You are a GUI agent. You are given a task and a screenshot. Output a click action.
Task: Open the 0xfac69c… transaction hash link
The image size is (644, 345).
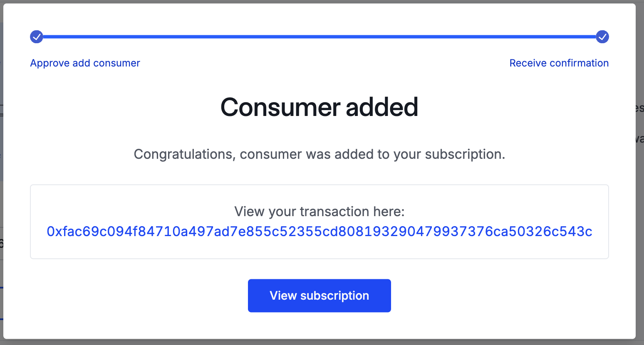(x=319, y=232)
